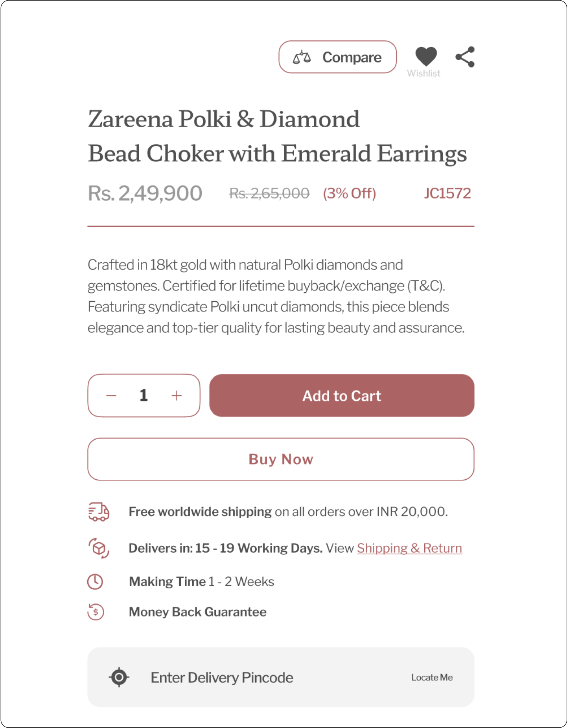567x728 pixels.
Task: Click the share icon
Action: 465,57
